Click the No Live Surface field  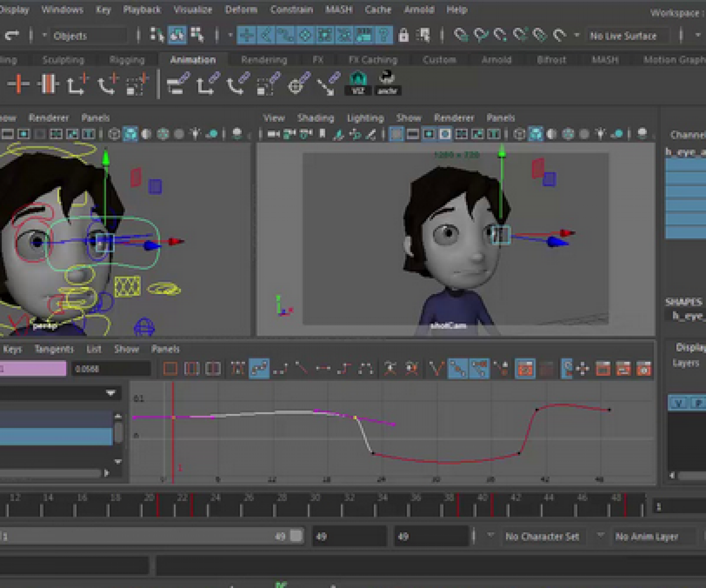(x=623, y=36)
